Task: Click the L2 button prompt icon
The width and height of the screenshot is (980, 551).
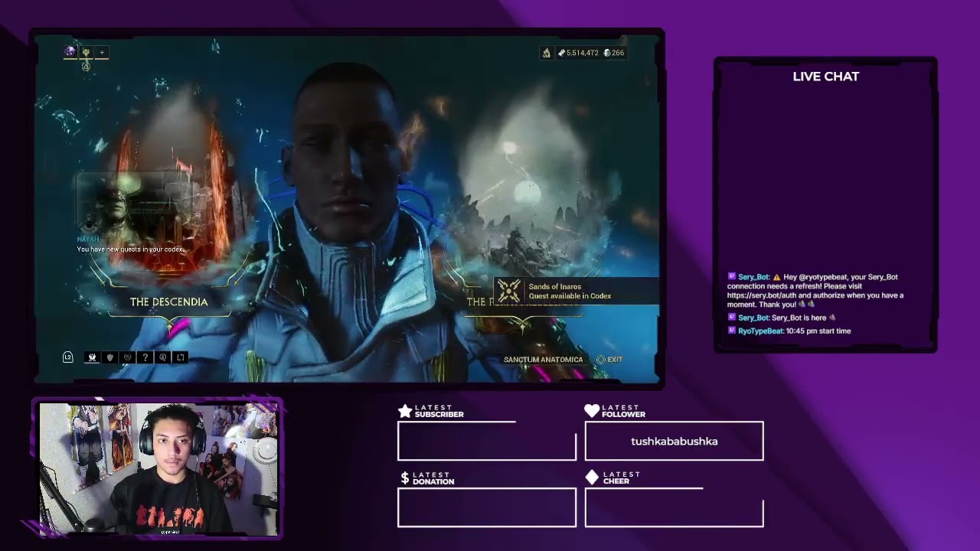Action: click(68, 357)
